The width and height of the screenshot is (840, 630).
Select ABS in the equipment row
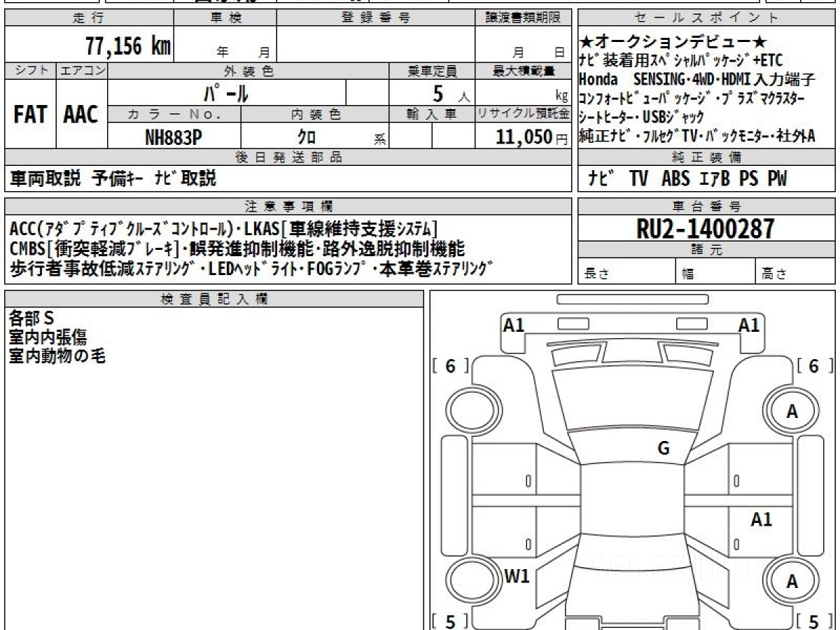pyautogui.click(x=676, y=179)
